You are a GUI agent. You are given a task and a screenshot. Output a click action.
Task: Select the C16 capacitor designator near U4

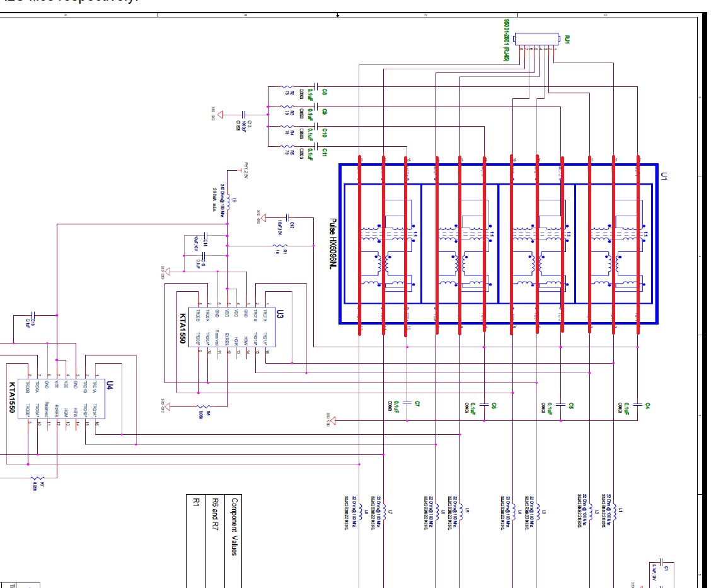click(x=32, y=321)
